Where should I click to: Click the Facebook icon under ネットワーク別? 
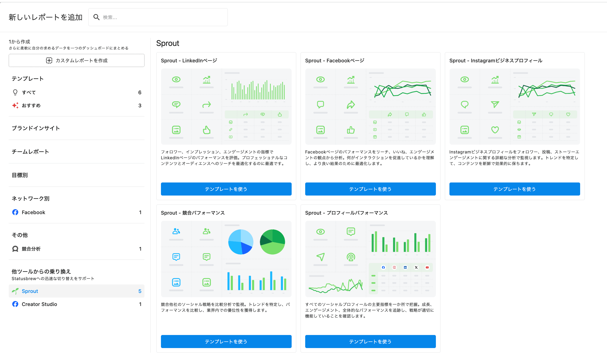[x=15, y=212]
